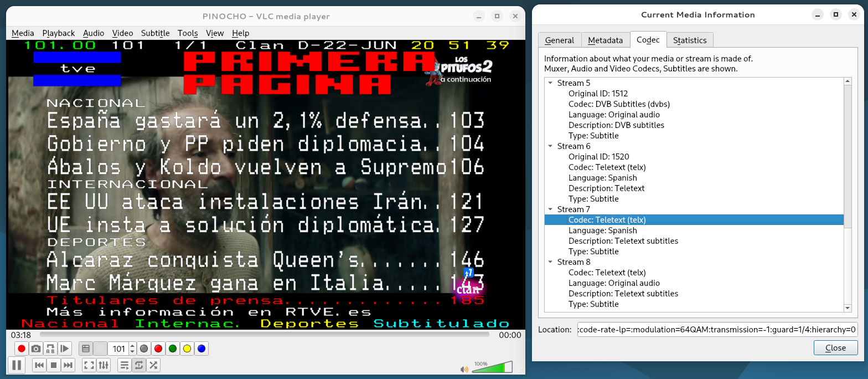Toggle teletext activation button

click(x=86, y=349)
